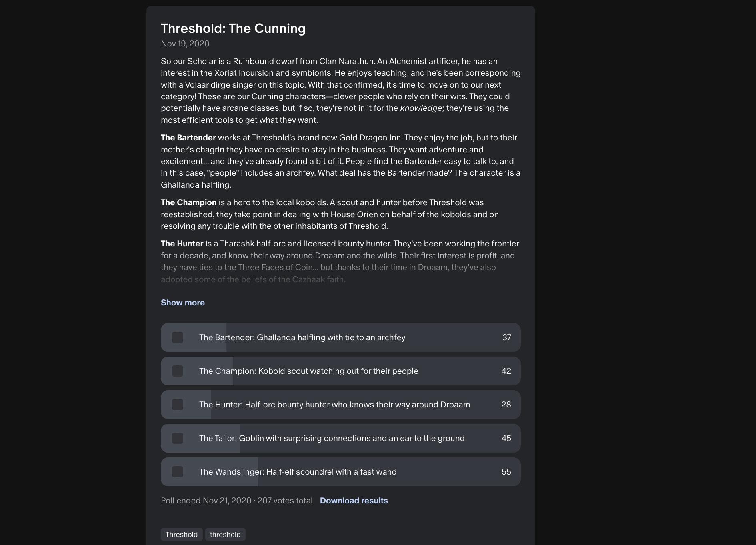Toggle the checkbox for The Tailor

[178, 438]
